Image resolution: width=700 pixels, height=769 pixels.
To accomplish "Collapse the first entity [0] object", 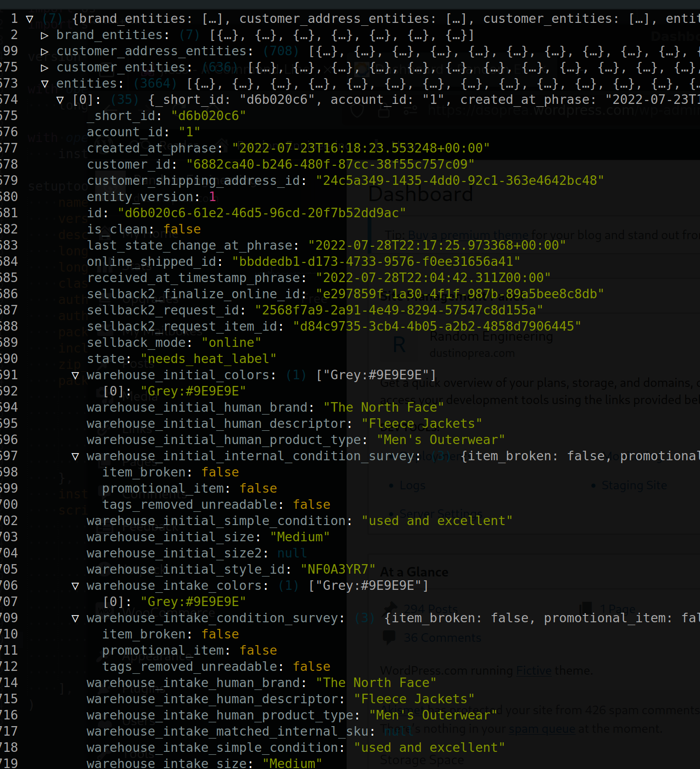I will [60, 100].
